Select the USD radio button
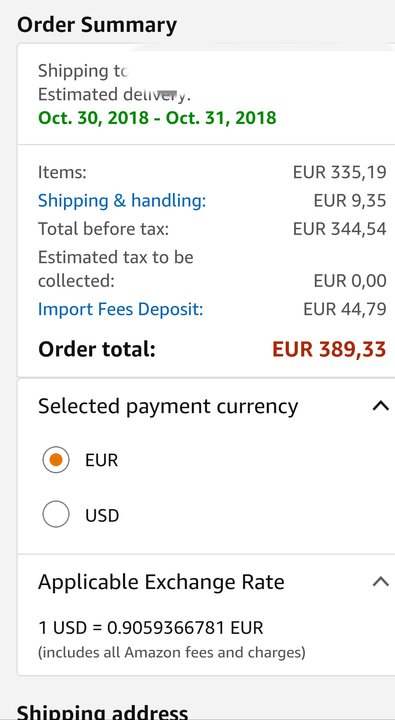Image resolution: width=395 pixels, height=720 pixels. [x=56, y=514]
